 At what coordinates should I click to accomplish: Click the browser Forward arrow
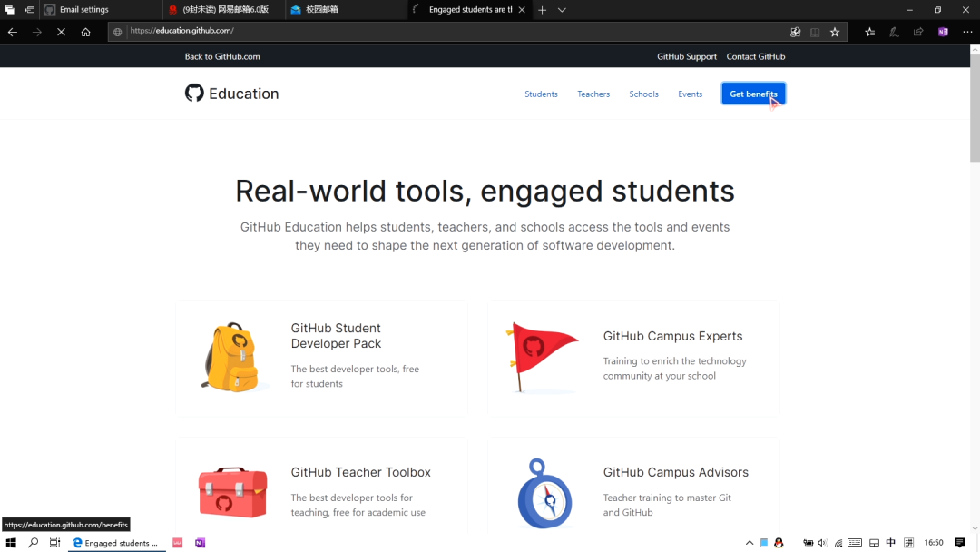(37, 32)
